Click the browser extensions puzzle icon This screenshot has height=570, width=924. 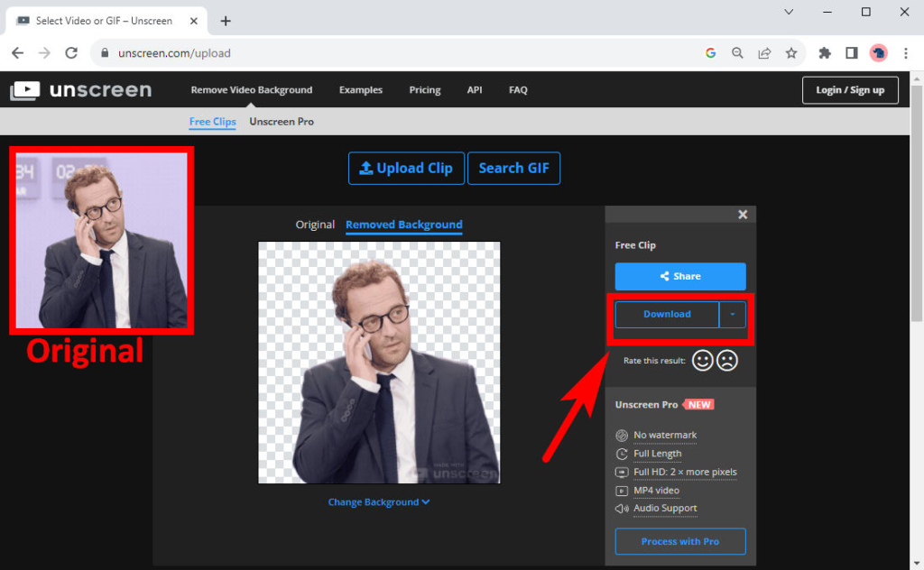[824, 53]
